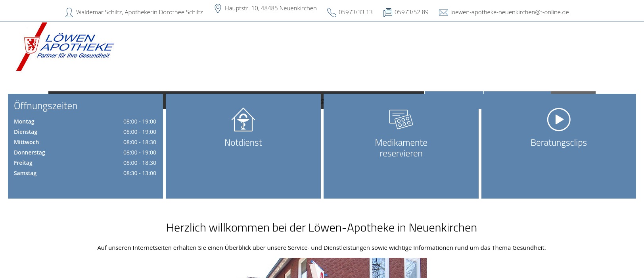The height and width of the screenshot is (278, 644).
Task: Click the person icon beside Waldemar Schiltz
Action: click(69, 13)
